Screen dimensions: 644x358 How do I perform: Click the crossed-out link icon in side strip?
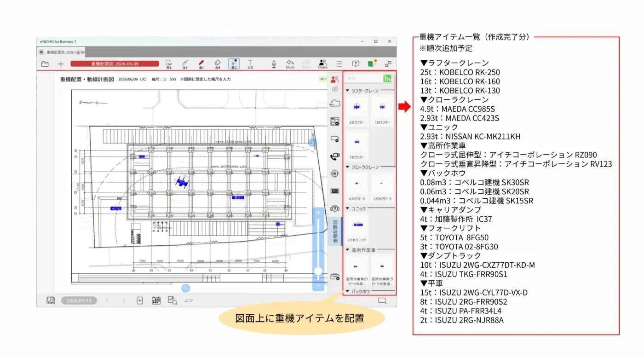click(335, 89)
